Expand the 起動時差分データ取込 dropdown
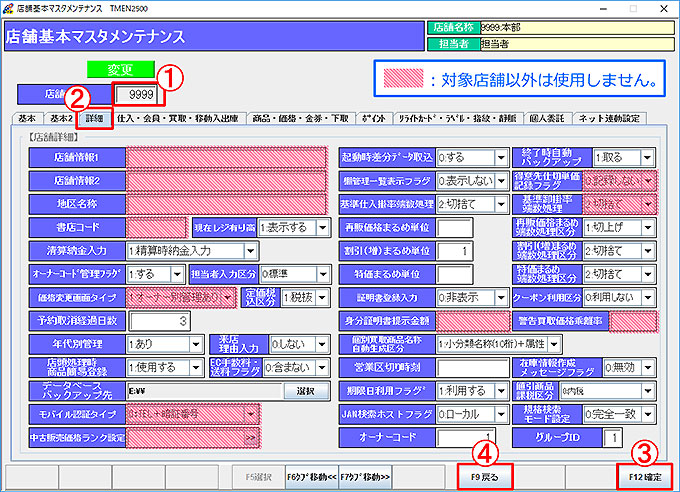 click(x=501, y=157)
